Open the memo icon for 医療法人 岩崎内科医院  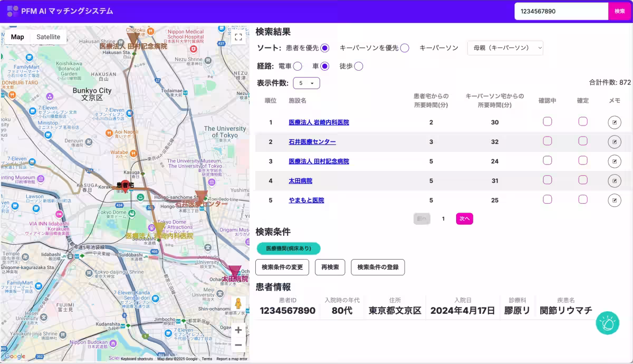click(x=615, y=122)
